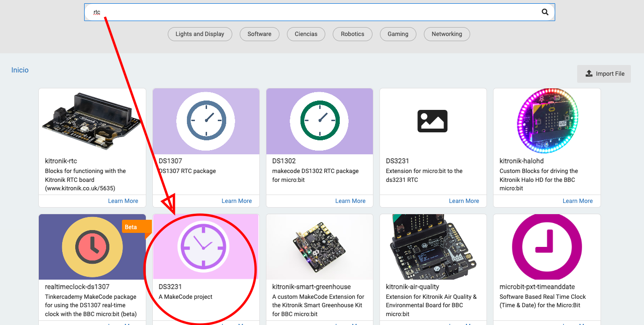Open the kitronik-halohd LED ring thumbnail
The image size is (644, 325).
point(547,121)
